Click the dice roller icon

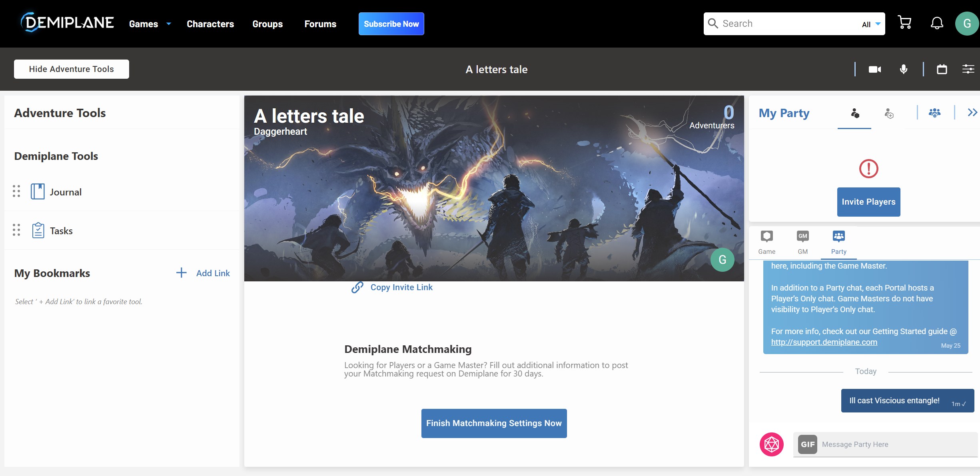tap(771, 444)
